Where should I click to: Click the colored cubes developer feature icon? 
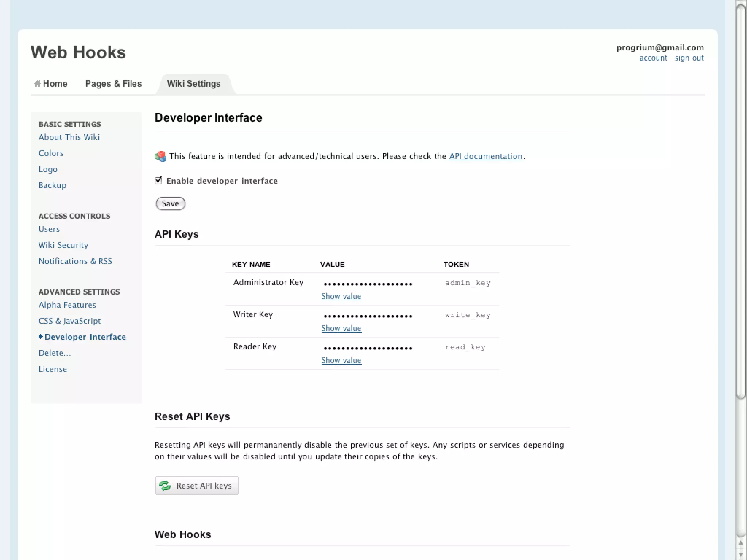(x=160, y=156)
